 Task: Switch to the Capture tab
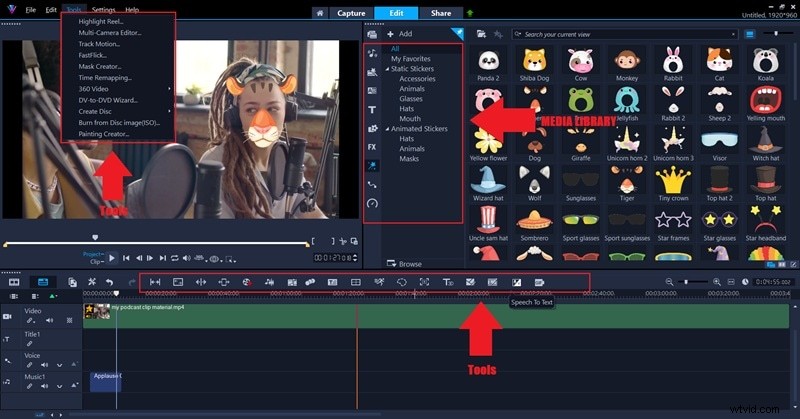tap(351, 13)
